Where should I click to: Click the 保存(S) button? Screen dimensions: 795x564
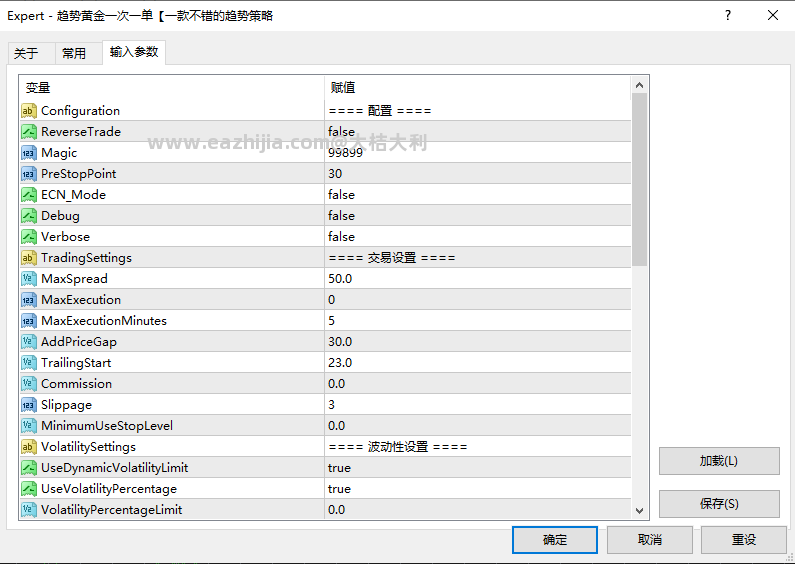pyautogui.click(x=719, y=504)
